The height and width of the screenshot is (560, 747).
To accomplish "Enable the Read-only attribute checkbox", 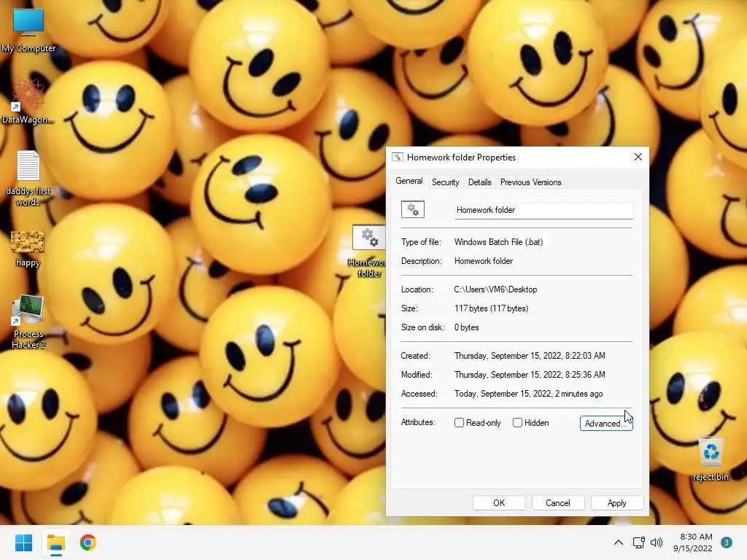I will [460, 423].
